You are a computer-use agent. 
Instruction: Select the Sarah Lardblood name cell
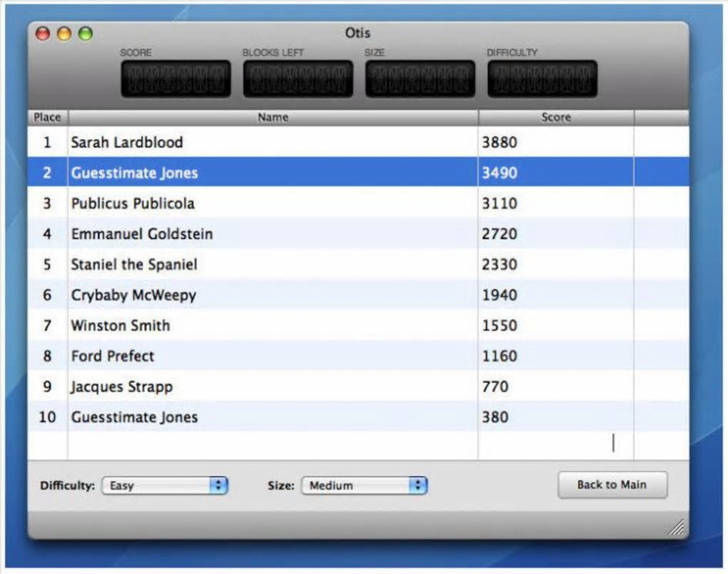[273, 142]
